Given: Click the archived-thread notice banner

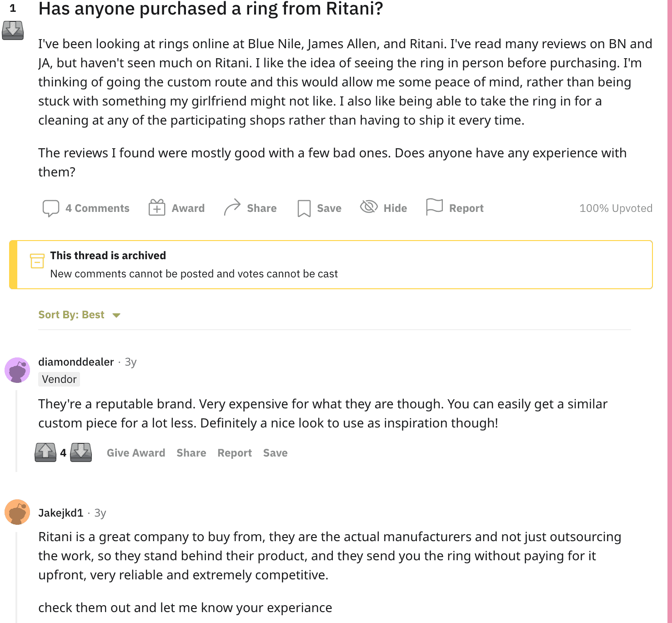Looking at the screenshot, I should [x=332, y=264].
